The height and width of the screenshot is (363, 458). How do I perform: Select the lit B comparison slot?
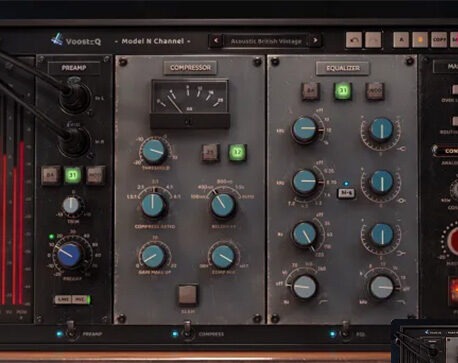[420, 40]
